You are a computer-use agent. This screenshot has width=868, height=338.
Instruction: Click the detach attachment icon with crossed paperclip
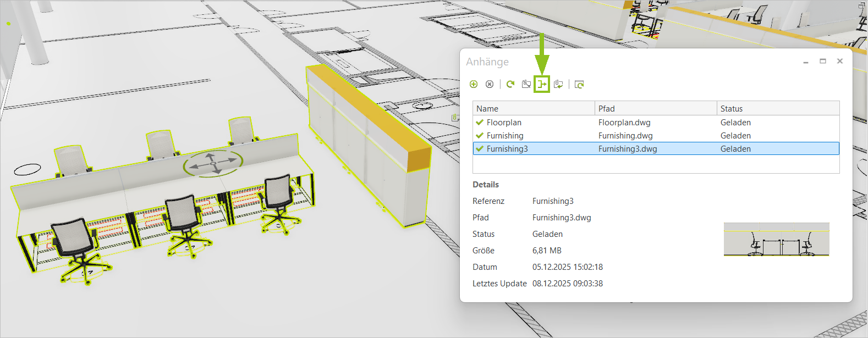point(526,84)
